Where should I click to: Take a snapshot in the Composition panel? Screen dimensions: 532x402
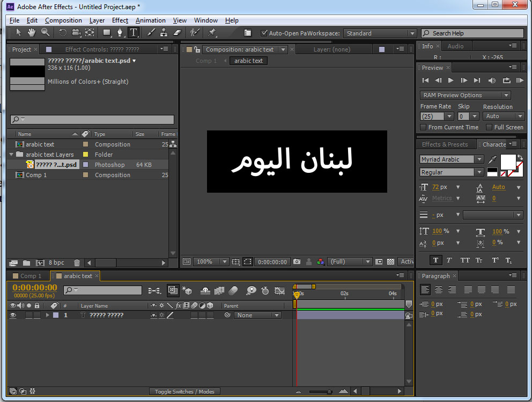(x=297, y=261)
